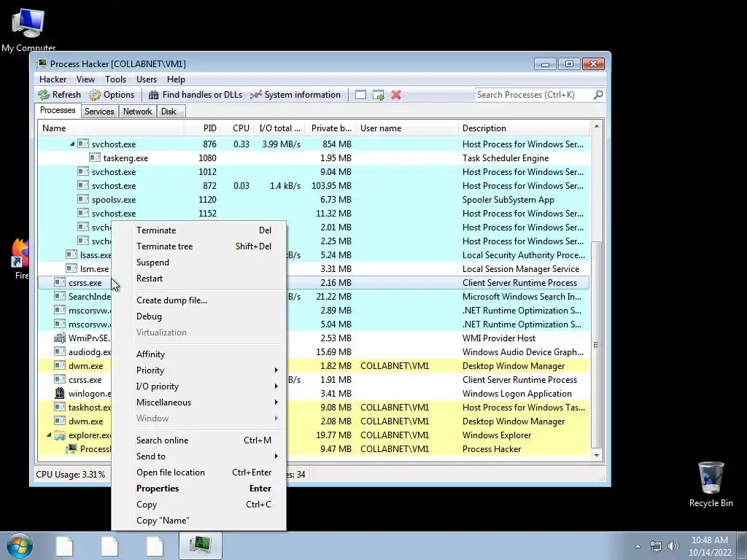Open System information graph icon
Viewport: 747px width, 560px height.
pyautogui.click(x=256, y=95)
